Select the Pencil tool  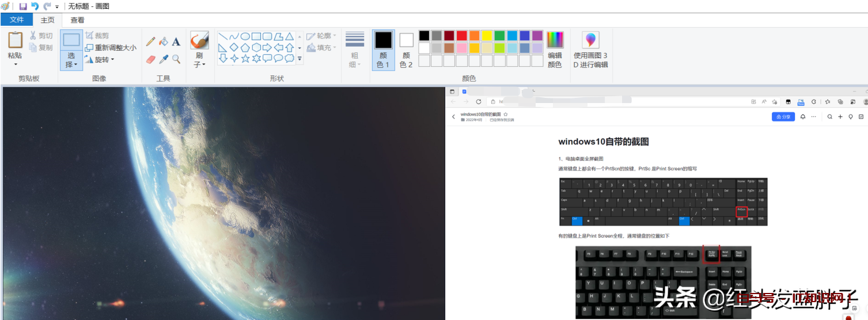[x=150, y=41]
